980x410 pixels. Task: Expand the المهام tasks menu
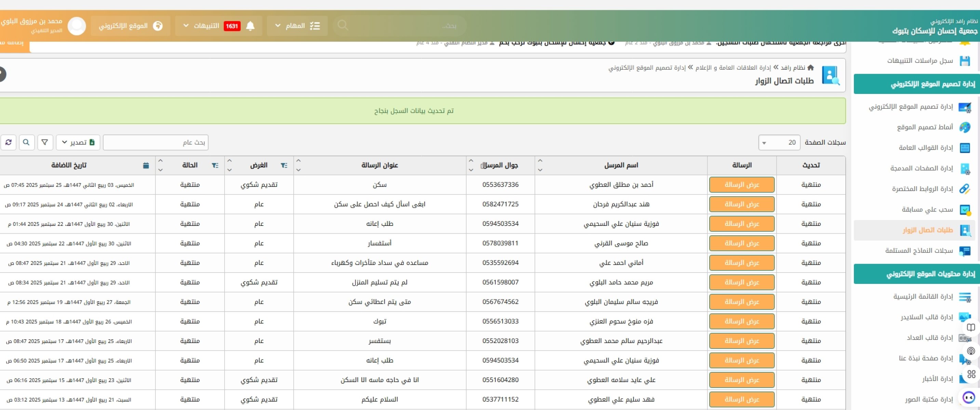click(x=297, y=26)
